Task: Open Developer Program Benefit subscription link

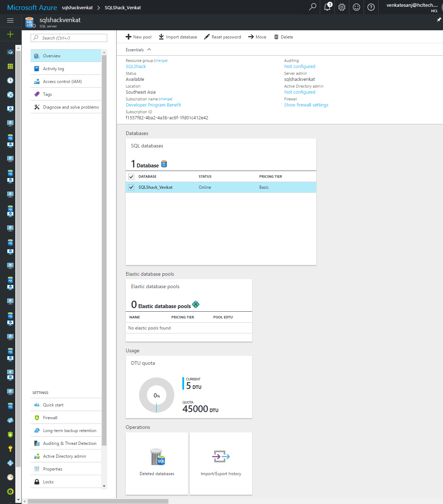Action: pyautogui.click(x=153, y=105)
